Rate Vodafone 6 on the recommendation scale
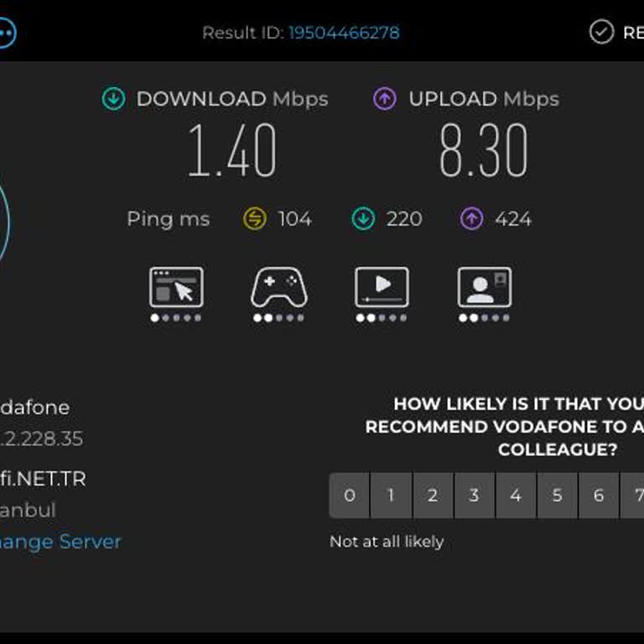644x644 pixels. 599,496
